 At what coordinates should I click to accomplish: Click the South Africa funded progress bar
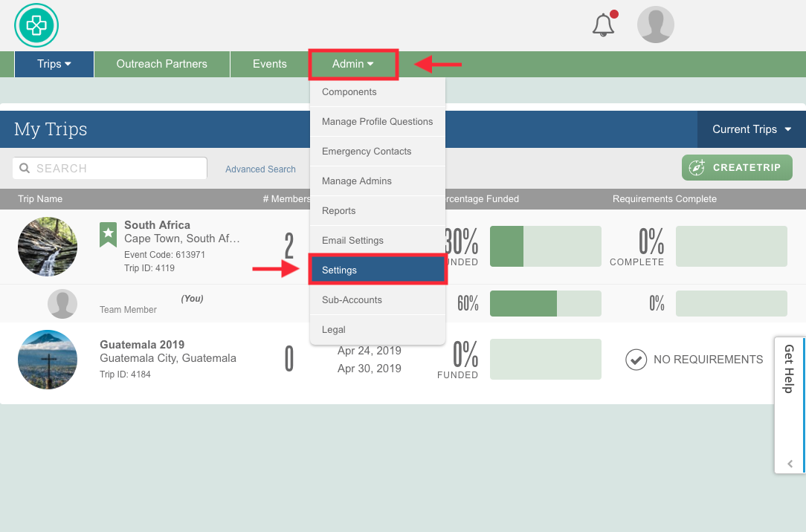click(x=545, y=246)
